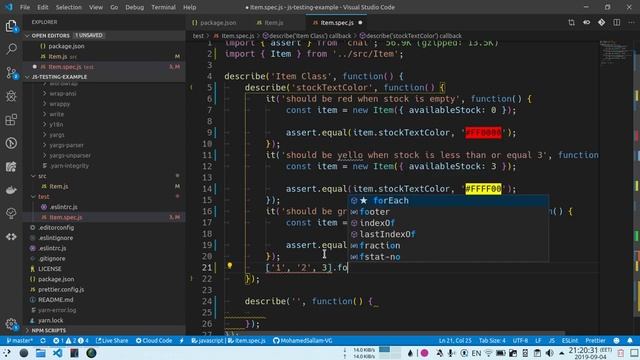Click the Synchronize Changes icon in status bar
Image resolution: width=640 pixels, height=360 pixels.
click(x=43, y=340)
